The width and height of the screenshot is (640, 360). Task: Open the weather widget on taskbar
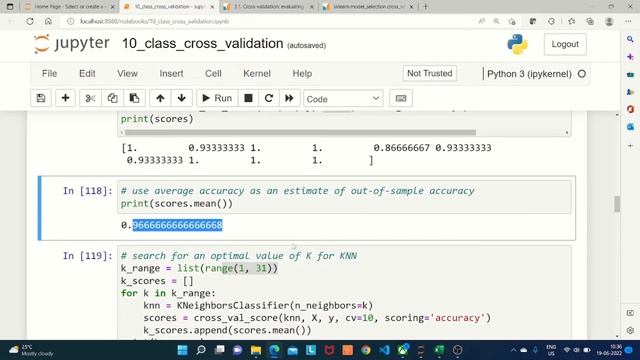32,350
